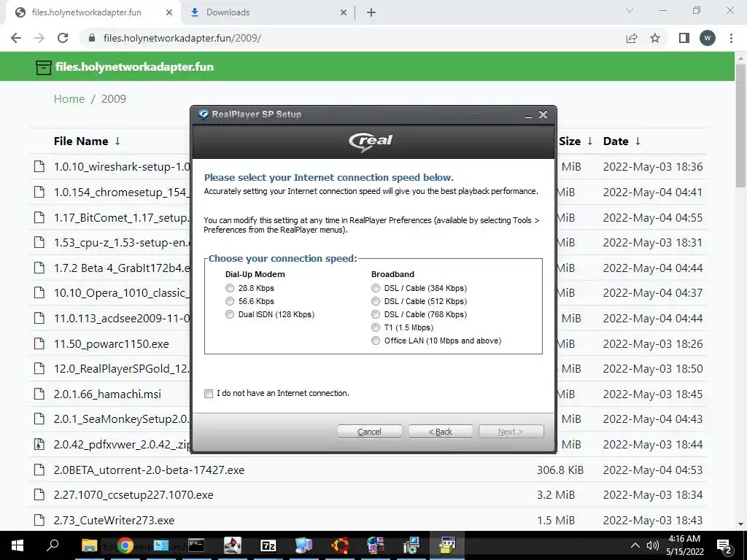The height and width of the screenshot is (560, 747).
Task: Select DSL / Cable (768 Kbps)
Action: tap(376, 314)
